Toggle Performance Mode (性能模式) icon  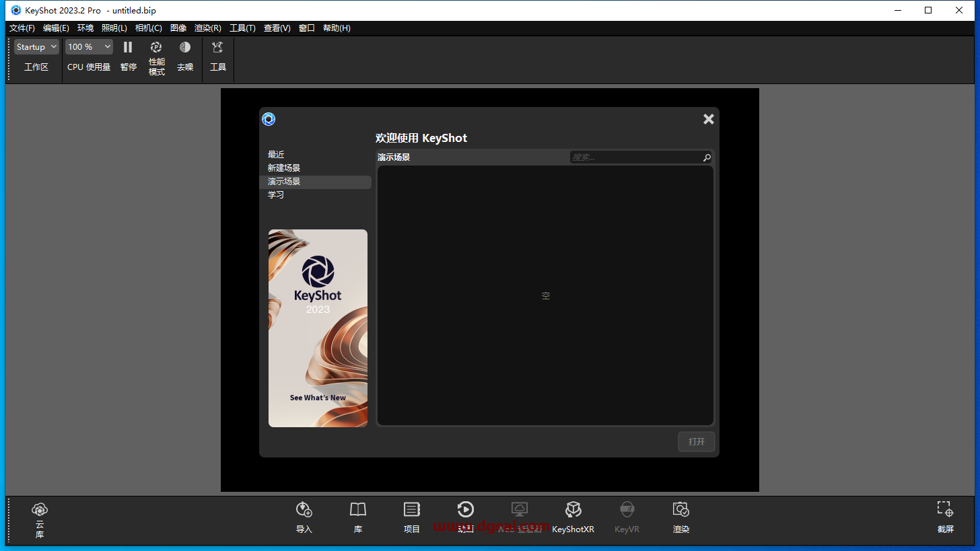tap(156, 47)
